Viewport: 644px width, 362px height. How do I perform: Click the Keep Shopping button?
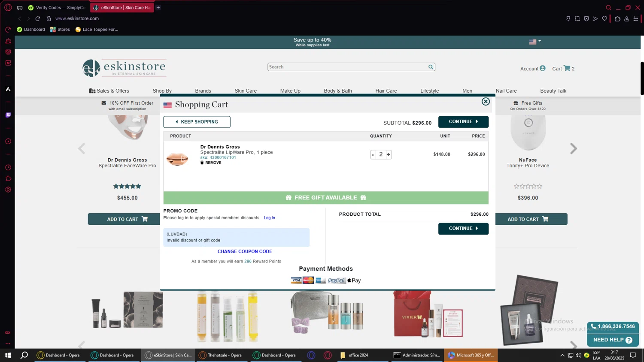197,122
